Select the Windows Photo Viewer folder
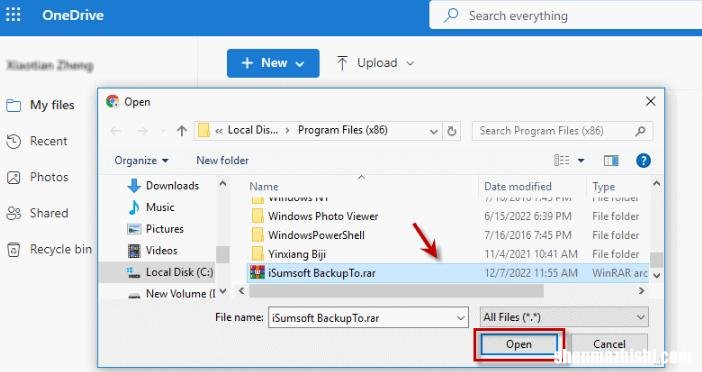702x372 pixels. 323,216
